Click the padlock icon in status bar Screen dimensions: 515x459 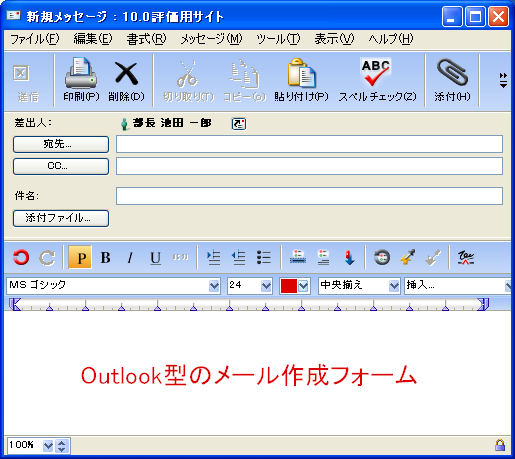coord(500,445)
